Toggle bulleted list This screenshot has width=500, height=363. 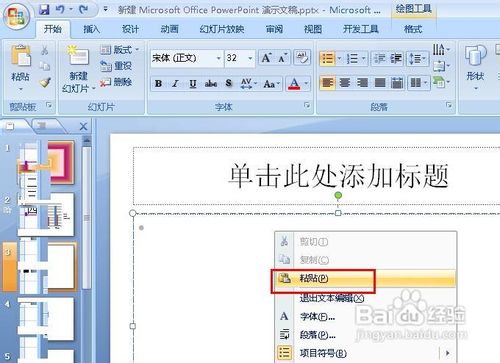click(327, 59)
